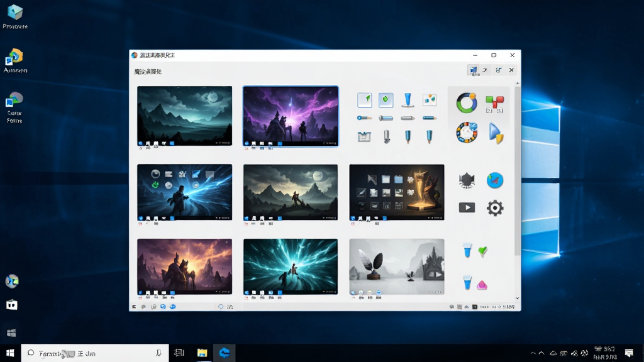
Task: Click the taskbar search box
Action: (95, 353)
